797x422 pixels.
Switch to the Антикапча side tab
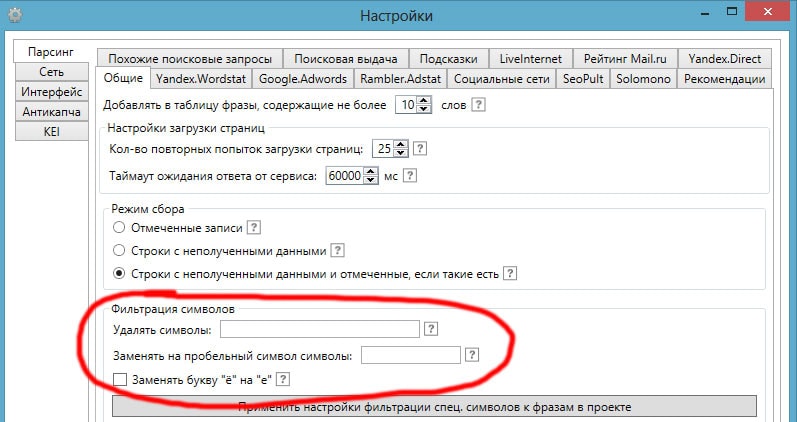click(52, 111)
